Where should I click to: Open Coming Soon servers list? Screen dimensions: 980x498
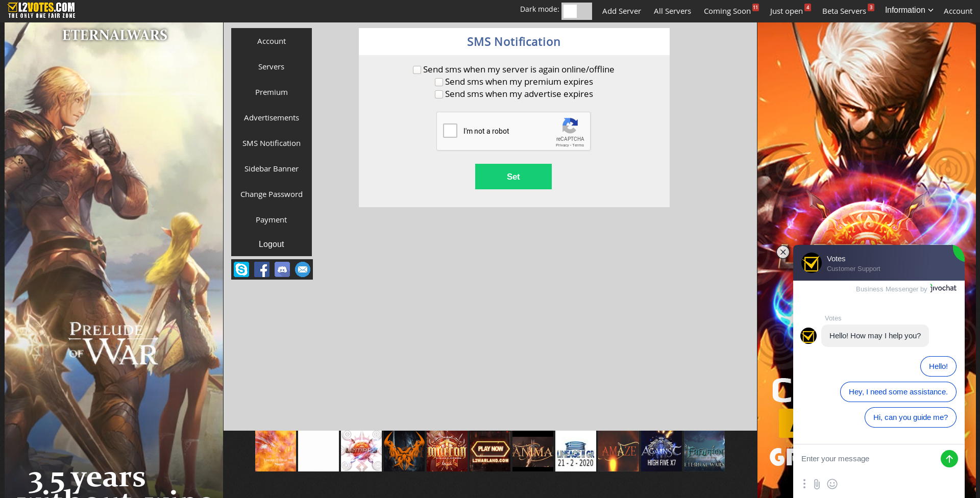pos(727,11)
